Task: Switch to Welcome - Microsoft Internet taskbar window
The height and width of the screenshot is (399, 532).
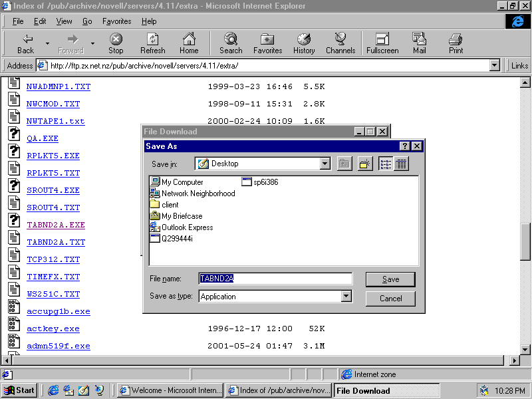Action: pos(170,390)
